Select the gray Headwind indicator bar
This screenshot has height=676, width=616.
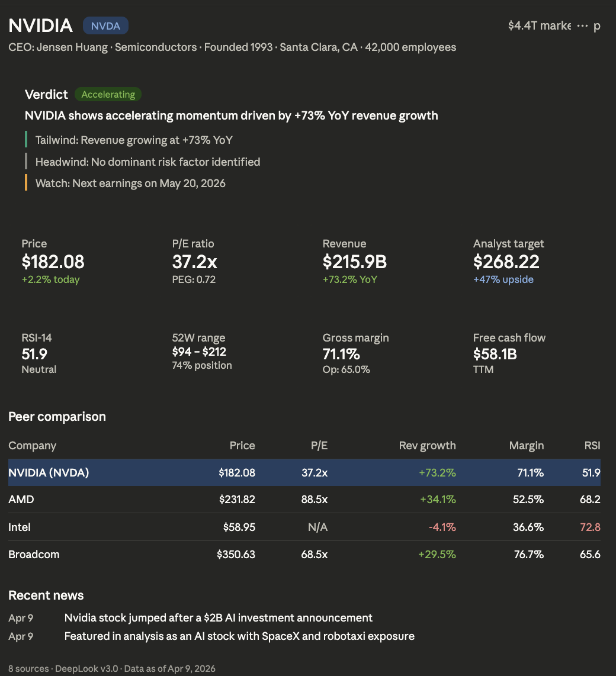click(x=25, y=162)
